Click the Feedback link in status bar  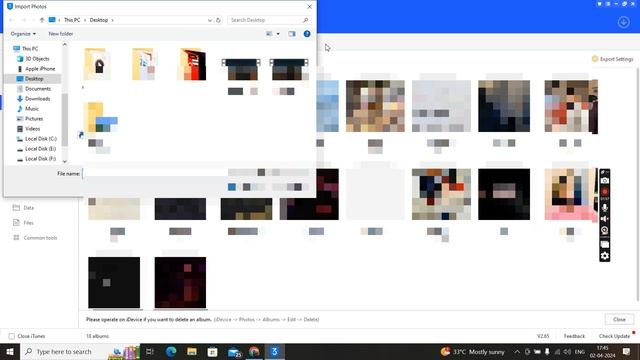(574, 336)
